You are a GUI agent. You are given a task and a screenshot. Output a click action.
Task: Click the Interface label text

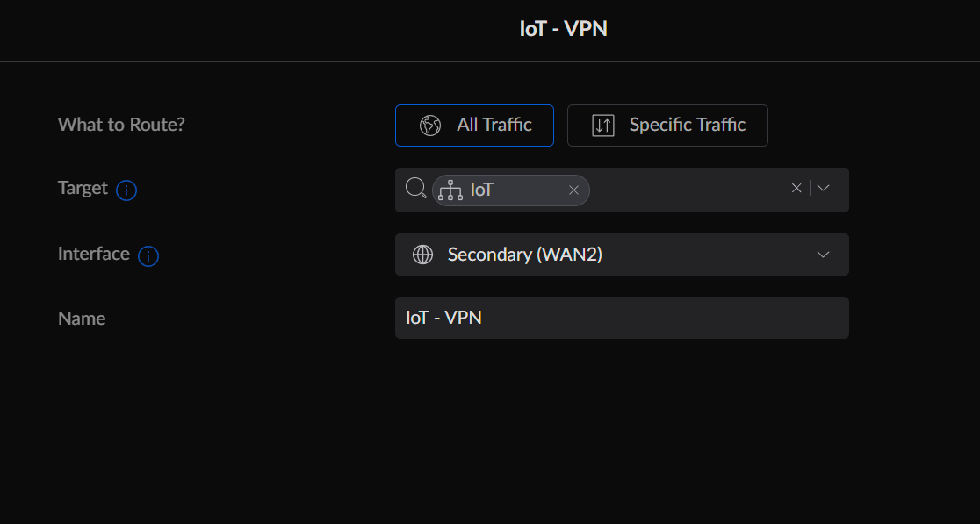pyautogui.click(x=93, y=254)
